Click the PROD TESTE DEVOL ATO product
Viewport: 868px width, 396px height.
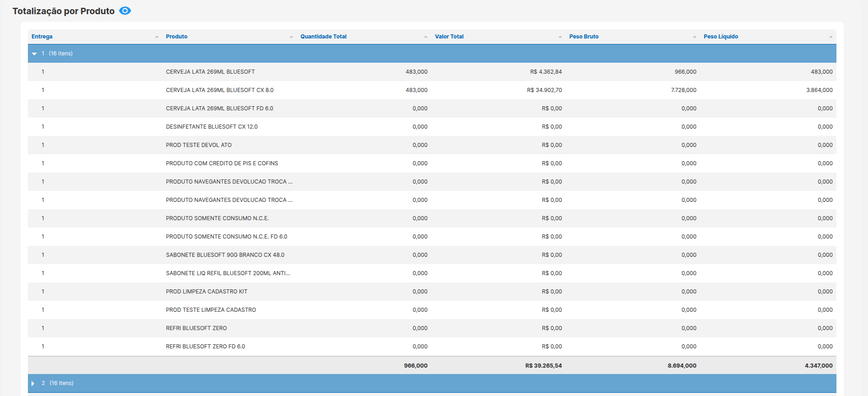[199, 145]
